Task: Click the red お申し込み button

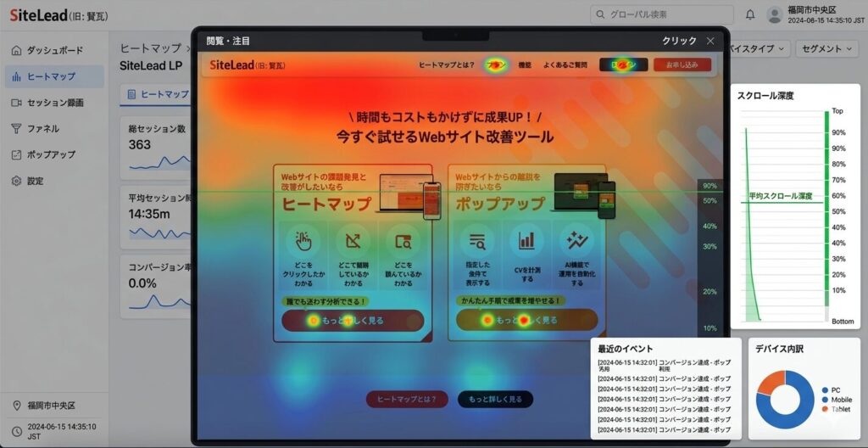Action: pos(682,64)
